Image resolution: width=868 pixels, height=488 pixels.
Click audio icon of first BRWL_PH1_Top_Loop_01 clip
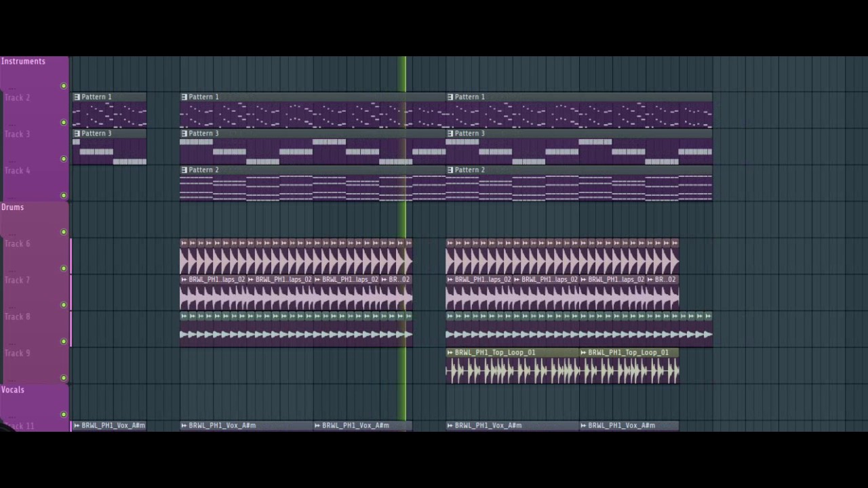(450, 352)
